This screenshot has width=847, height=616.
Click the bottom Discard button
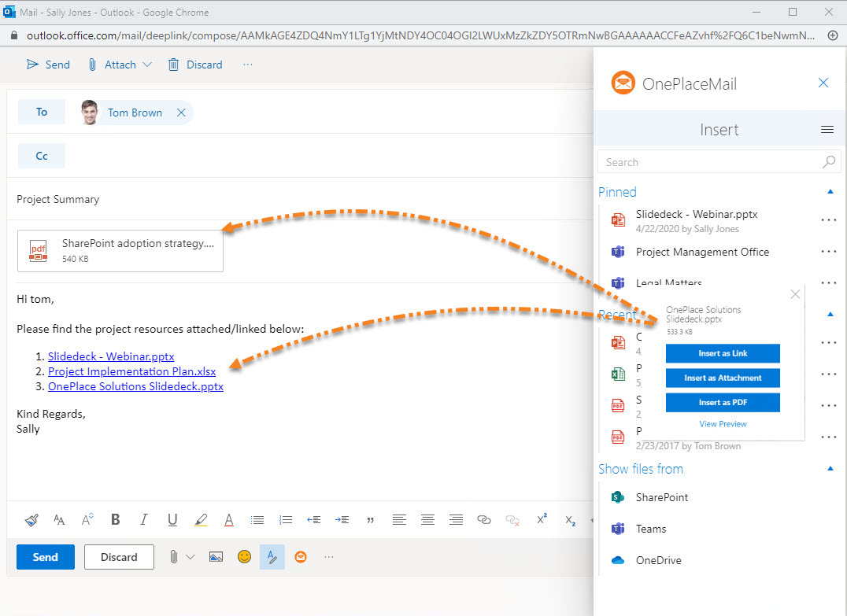[x=119, y=557]
